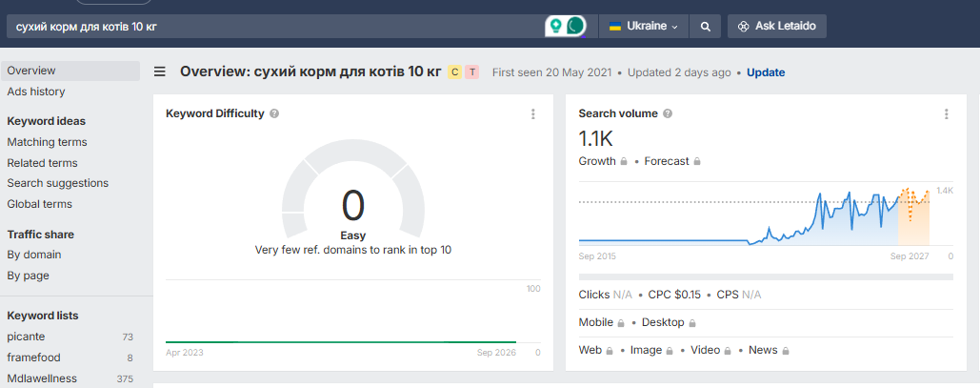This screenshot has height=388, width=980.
Task: Click the gray search volume distribution bar
Action: pyautogui.click(x=766, y=276)
